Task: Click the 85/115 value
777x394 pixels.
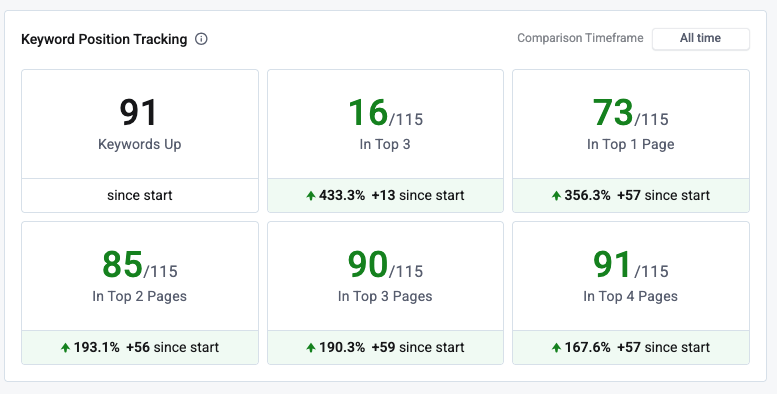Action: [140, 265]
